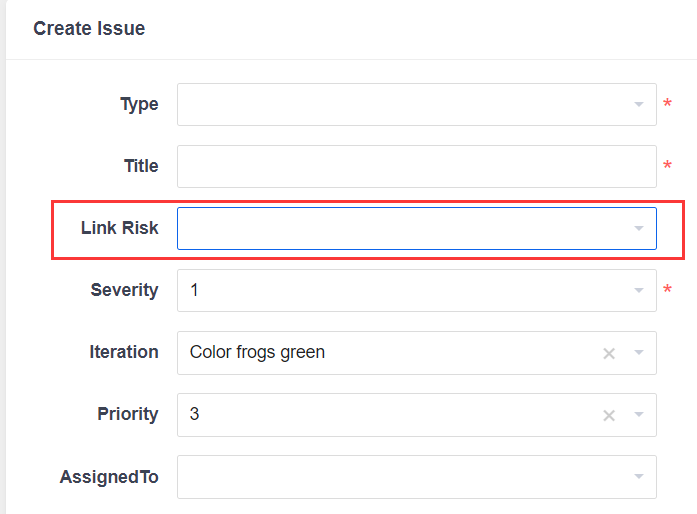This screenshot has width=697, height=514.
Task: Expand the Link Risk dropdown arrow
Action: [639, 229]
